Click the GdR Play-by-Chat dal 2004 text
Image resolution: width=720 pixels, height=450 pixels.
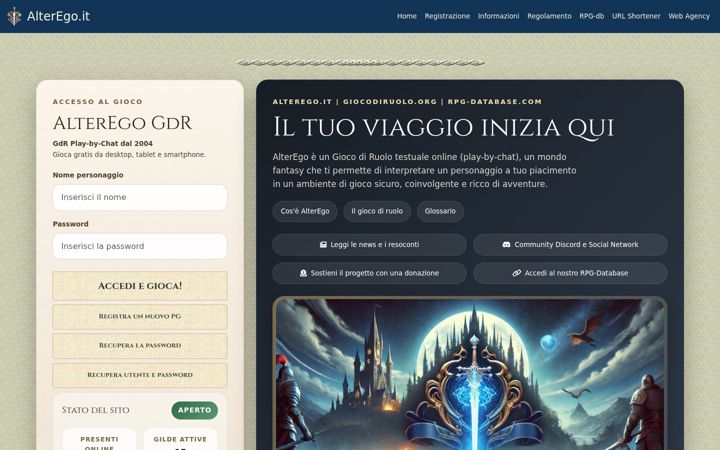tap(103, 143)
